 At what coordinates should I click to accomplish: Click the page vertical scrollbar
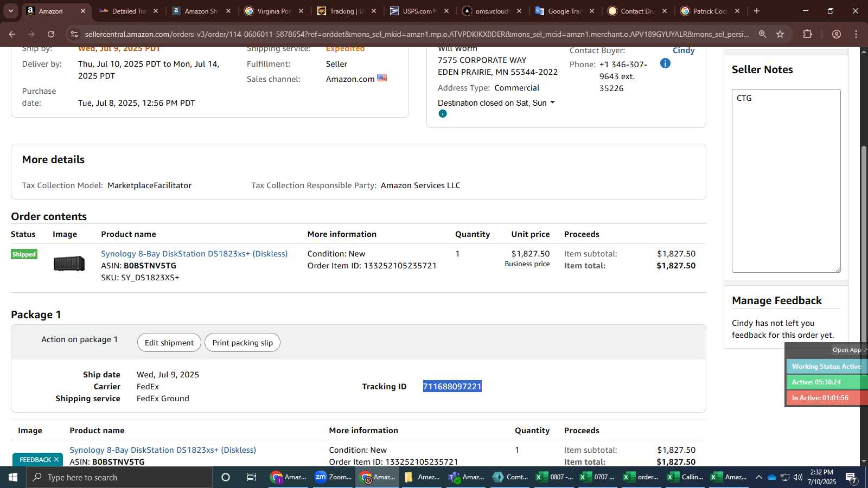(864, 244)
